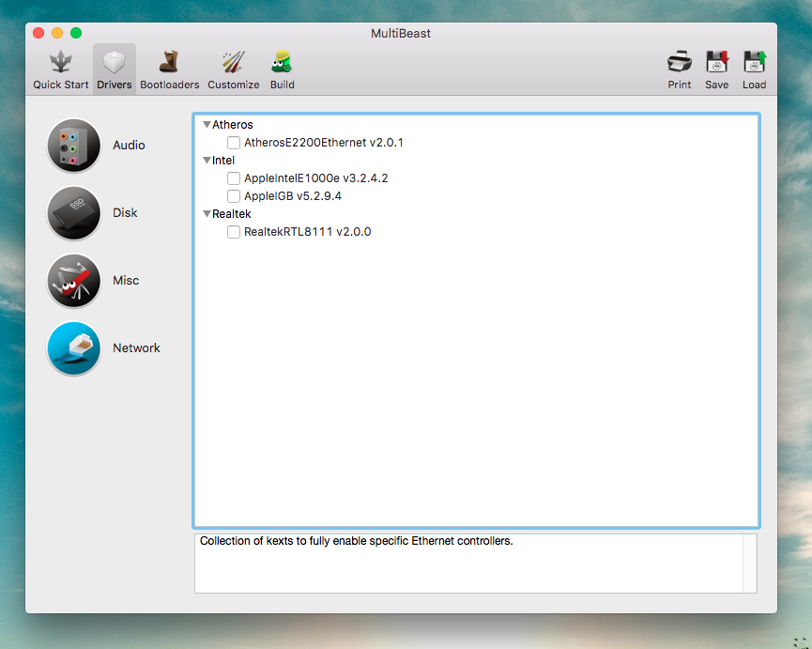The height and width of the screenshot is (649, 812).
Task: Collapse the Intel group triangle
Action: tap(207, 160)
